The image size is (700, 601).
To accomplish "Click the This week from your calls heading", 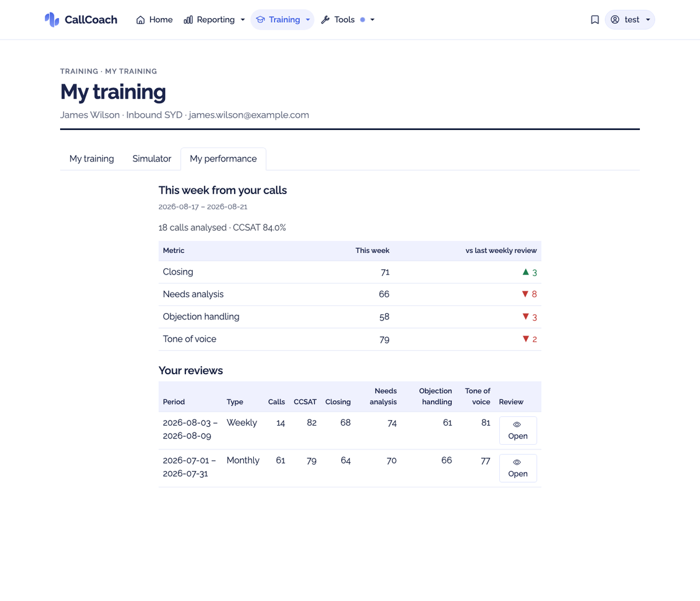I will pyautogui.click(x=223, y=191).
